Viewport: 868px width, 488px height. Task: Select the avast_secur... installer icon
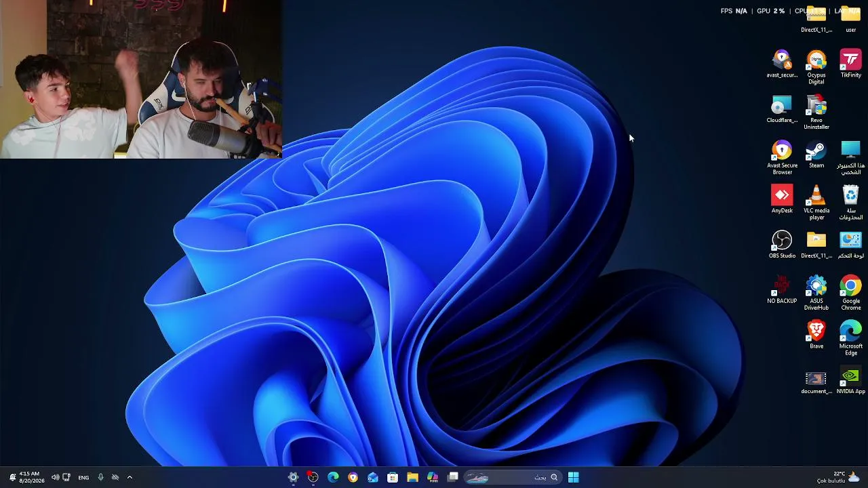(782, 64)
